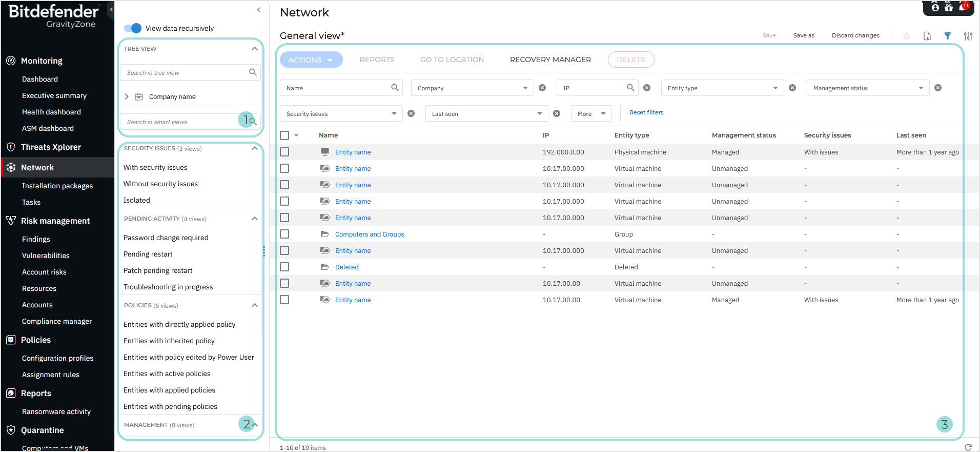The width and height of the screenshot is (980, 452).
Task: Click the export view icon
Action: [927, 36]
